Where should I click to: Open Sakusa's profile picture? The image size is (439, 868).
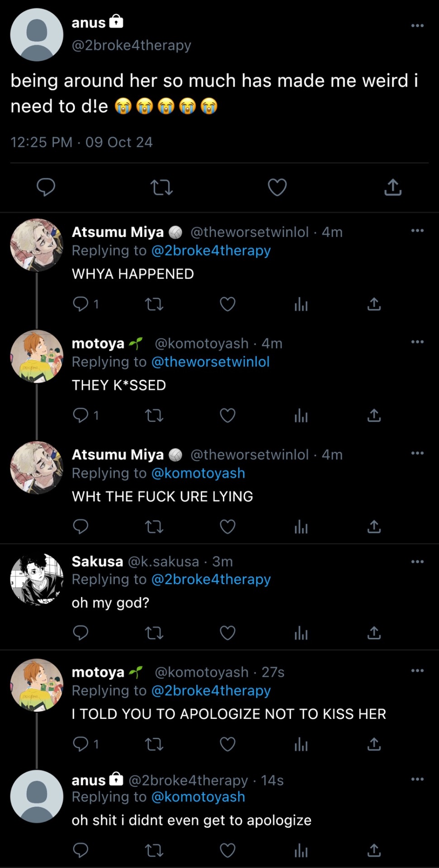[37, 579]
